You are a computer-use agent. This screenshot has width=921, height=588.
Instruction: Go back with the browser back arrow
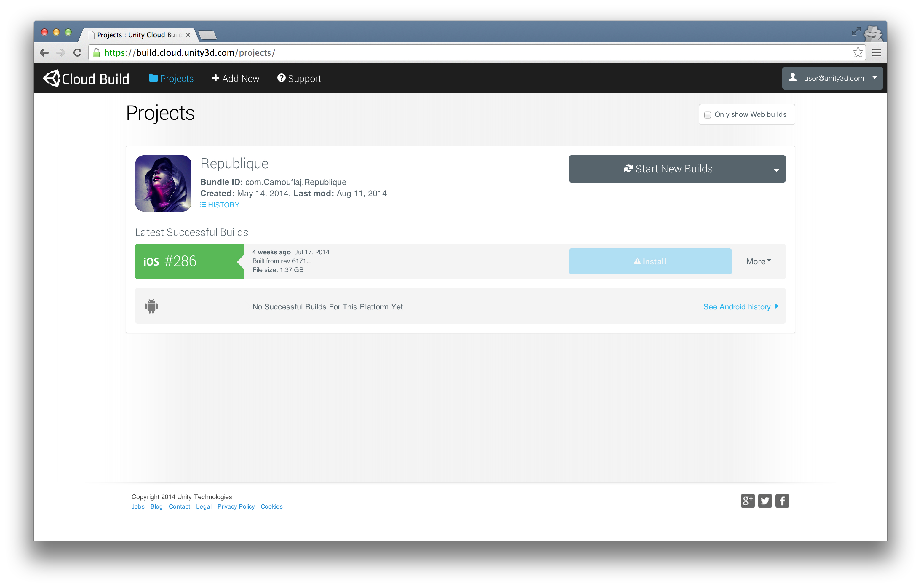44,52
